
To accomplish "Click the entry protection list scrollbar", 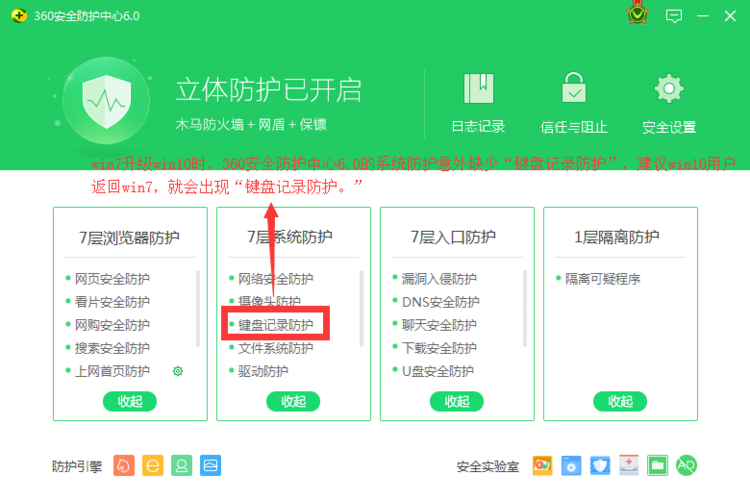I will pyautogui.click(x=525, y=308).
